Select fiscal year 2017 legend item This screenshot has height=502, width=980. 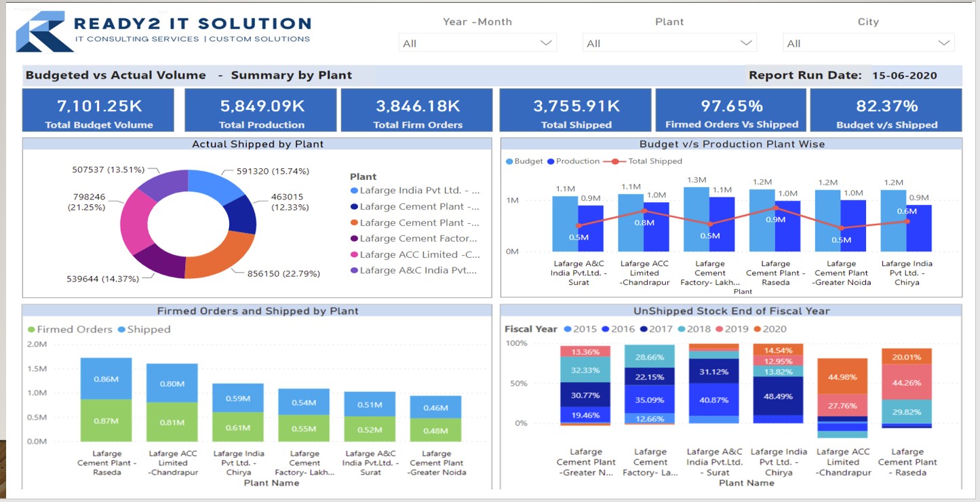tap(656, 329)
